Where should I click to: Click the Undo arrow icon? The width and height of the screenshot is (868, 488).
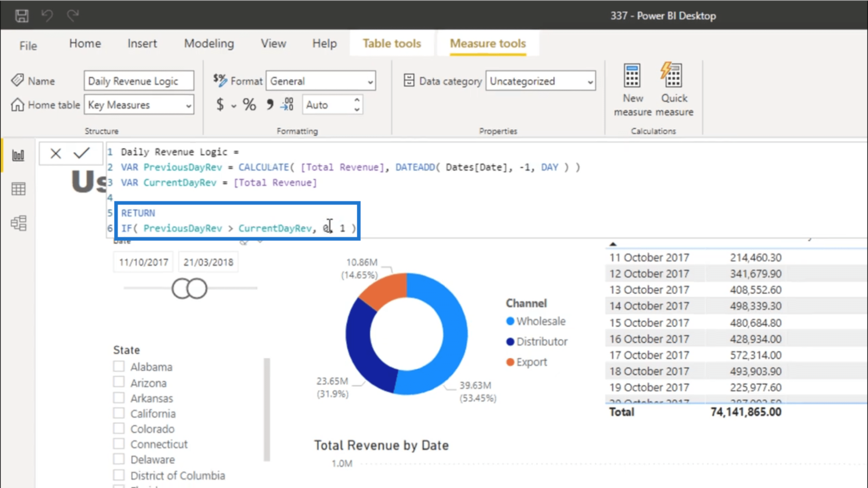(x=47, y=15)
